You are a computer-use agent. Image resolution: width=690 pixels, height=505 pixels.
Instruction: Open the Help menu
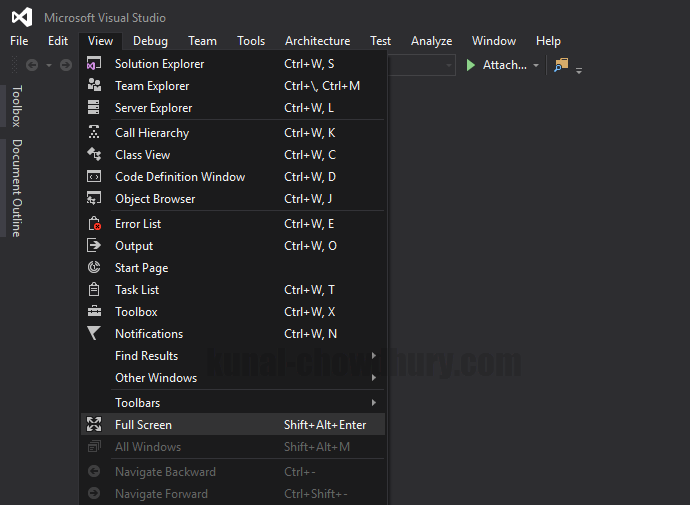(548, 41)
